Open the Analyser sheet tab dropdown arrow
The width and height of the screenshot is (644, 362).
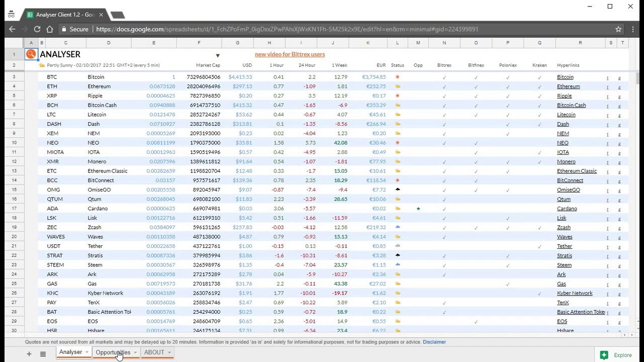tap(87, 352)
